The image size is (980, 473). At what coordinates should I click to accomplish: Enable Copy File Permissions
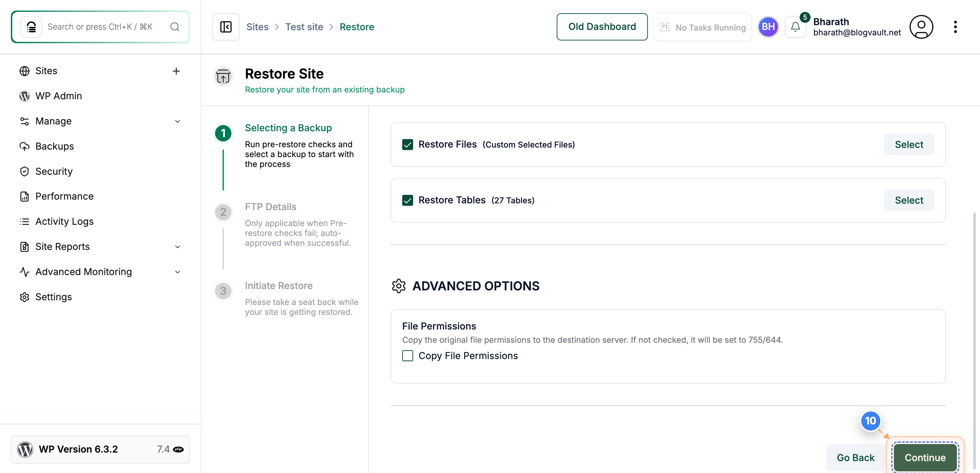[407, 356]
